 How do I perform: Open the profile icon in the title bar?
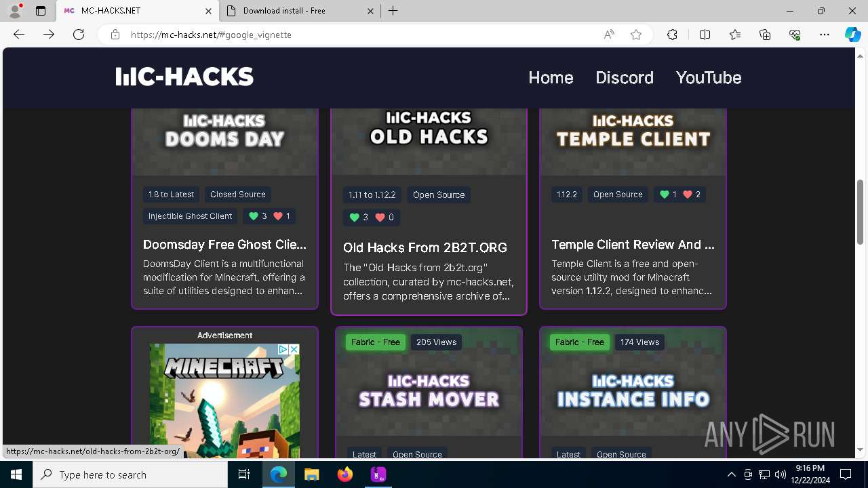click(15, 11)
